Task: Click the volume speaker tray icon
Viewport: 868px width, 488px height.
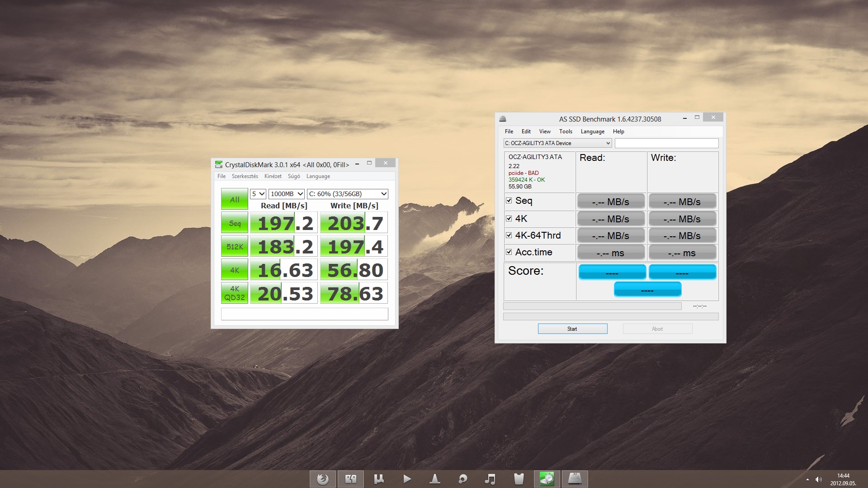Action: (818, 479)
